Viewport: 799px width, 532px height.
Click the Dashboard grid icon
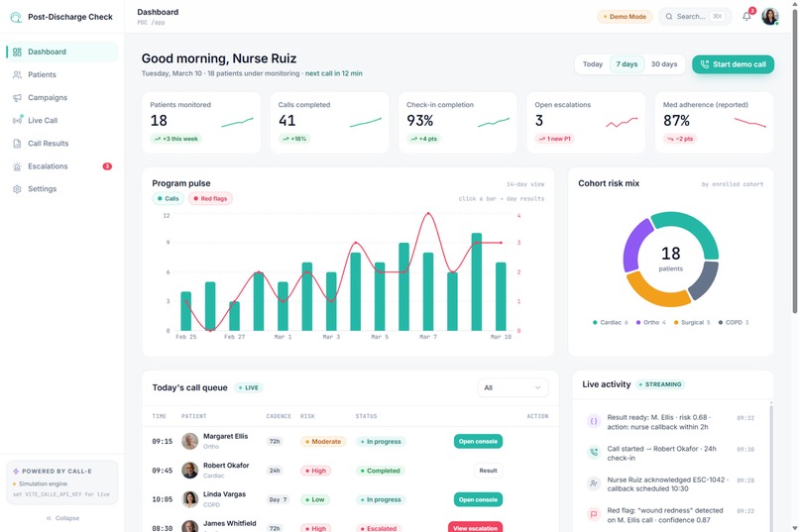point(17,52)
